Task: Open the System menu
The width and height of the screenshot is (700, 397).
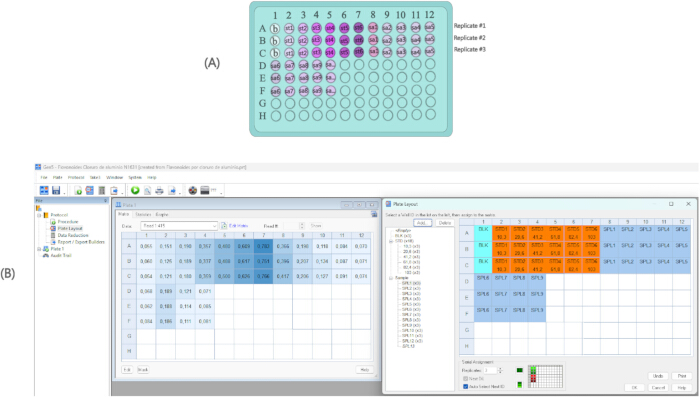Action: pos(135,177)
